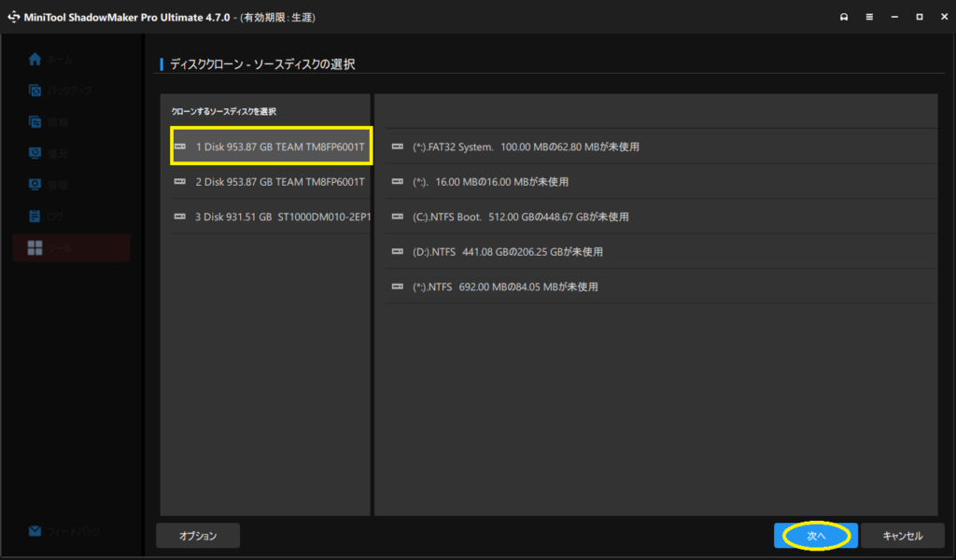Open the 管理 manage icon in sidebar
Viewport: 956px width, 560px height.
35,185
